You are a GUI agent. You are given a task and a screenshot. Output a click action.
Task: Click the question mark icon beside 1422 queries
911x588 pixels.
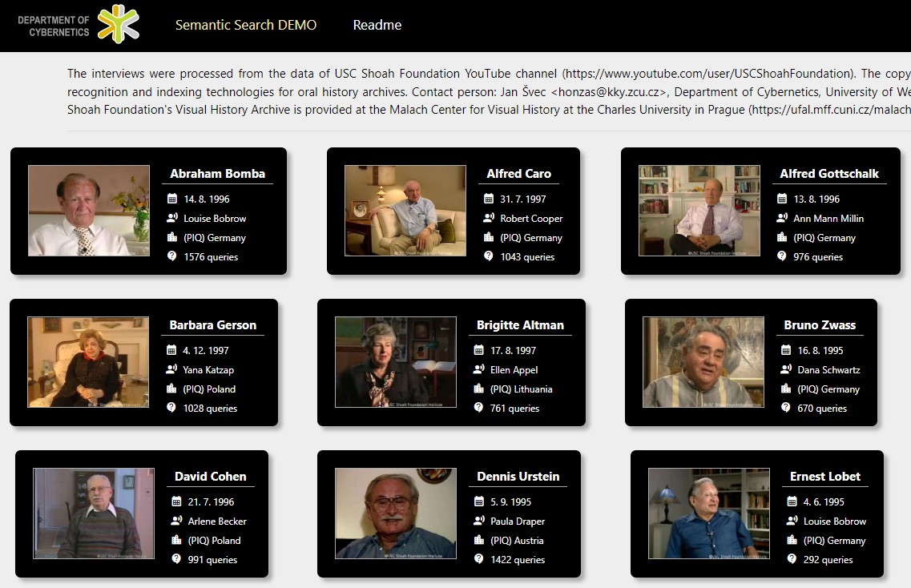(479, 559)
